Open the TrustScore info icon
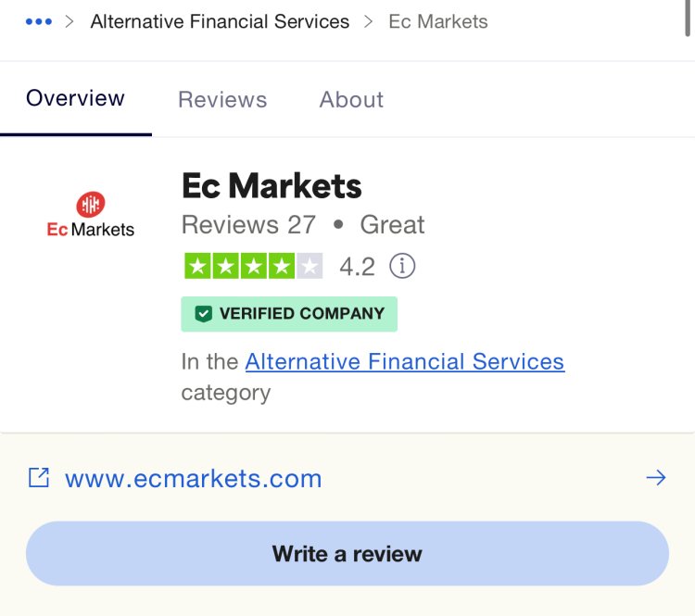695x616 pixels. [x=402, y=266]
